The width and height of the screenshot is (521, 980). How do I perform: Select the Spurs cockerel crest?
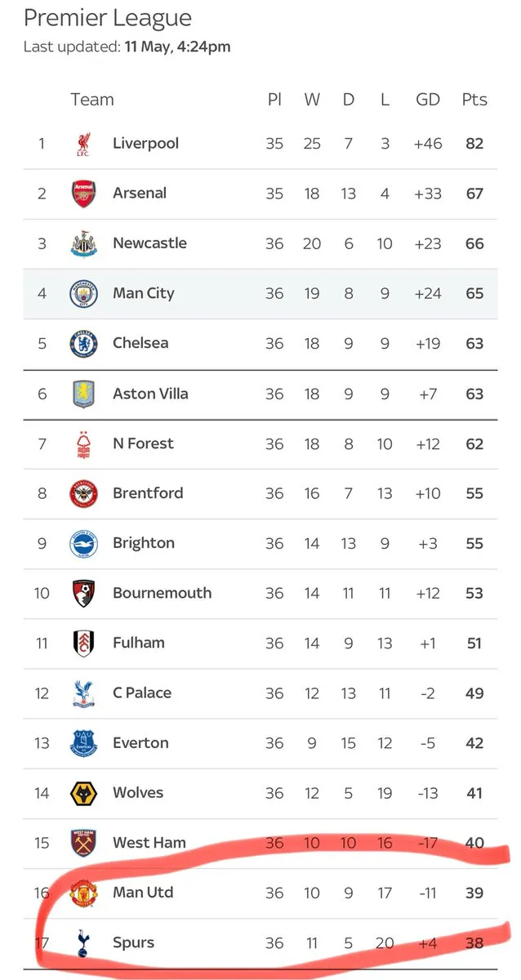[83, 942]
